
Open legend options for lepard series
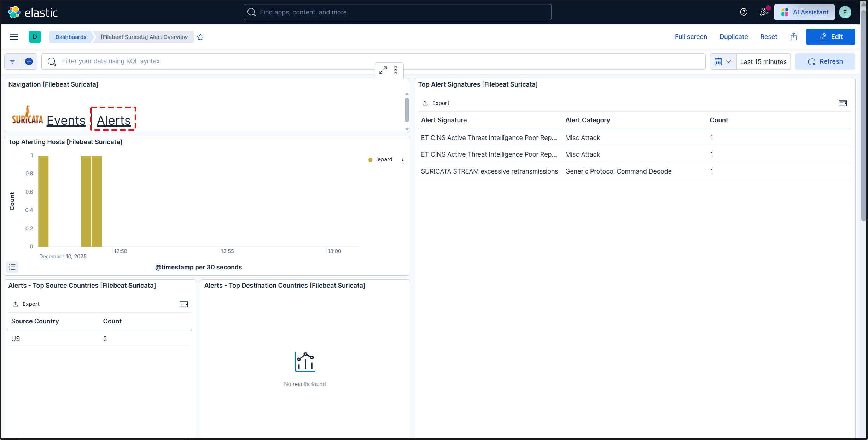pos(402,160)
